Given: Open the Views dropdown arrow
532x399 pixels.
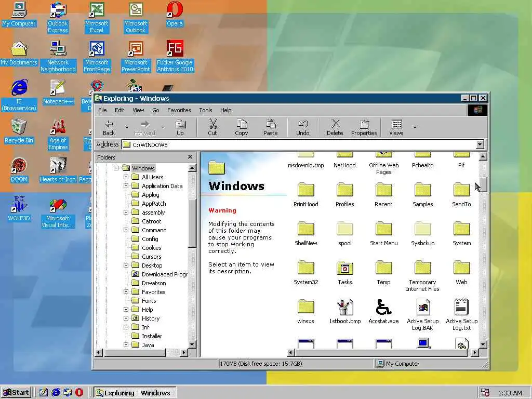Looking at the screenshot, I should click(415, 127).
